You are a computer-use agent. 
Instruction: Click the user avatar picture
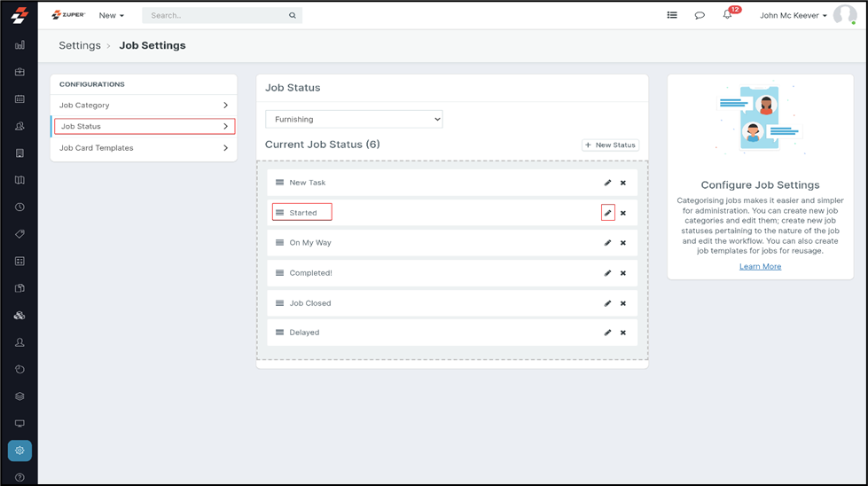[845, 15]
